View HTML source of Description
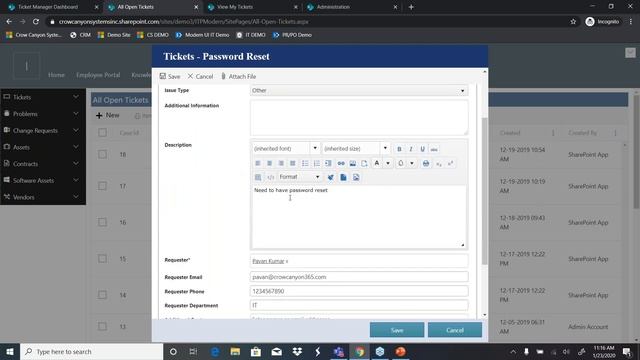 click(x=270, y=177)
